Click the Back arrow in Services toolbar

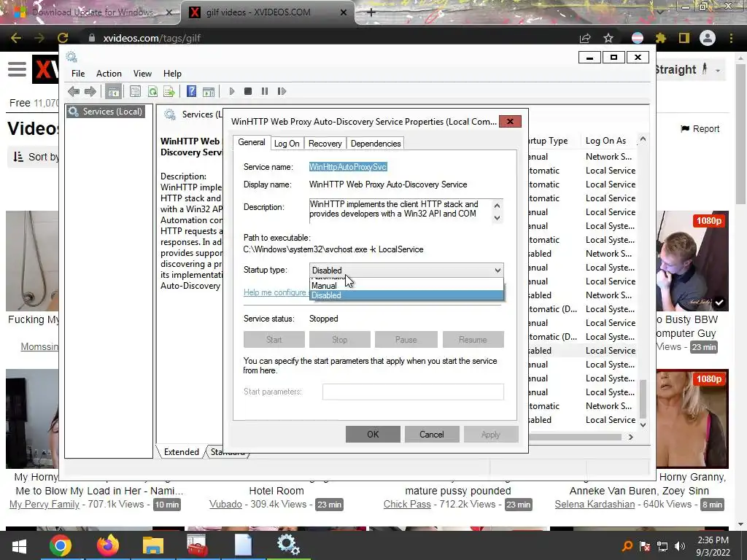pos(74,91)
